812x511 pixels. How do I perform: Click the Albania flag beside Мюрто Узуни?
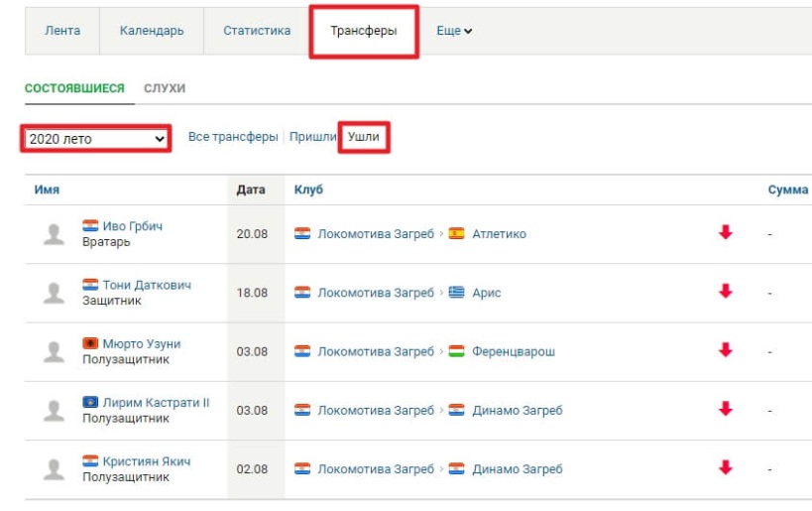tap(90, 343)
